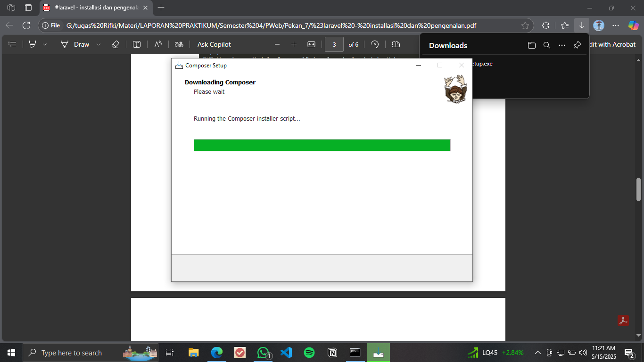The width and height of the screenshot is (644, 362).
Task: Expand the Draw tool options chevron
Action: tap(99, 44)
